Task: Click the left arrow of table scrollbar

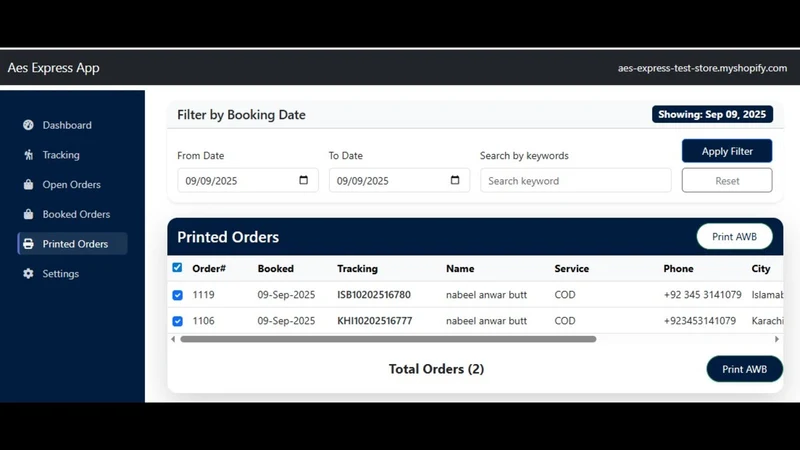Action: (x=173, y=339)
